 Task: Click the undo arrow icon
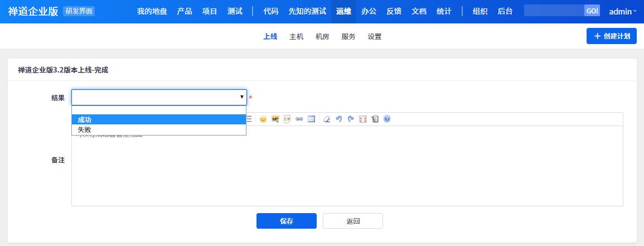coord(339,119)
